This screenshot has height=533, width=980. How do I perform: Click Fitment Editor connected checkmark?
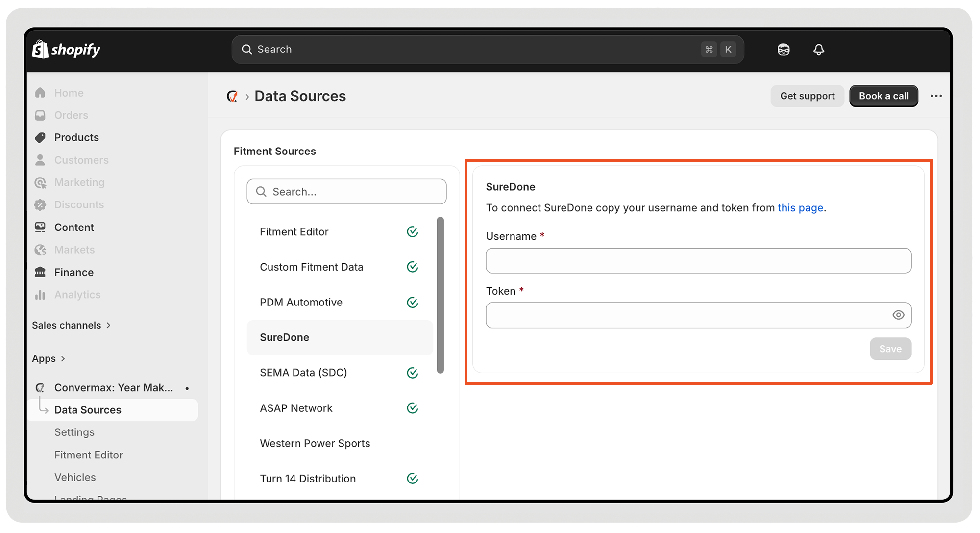pyautogui.click(x=412, y=232)
